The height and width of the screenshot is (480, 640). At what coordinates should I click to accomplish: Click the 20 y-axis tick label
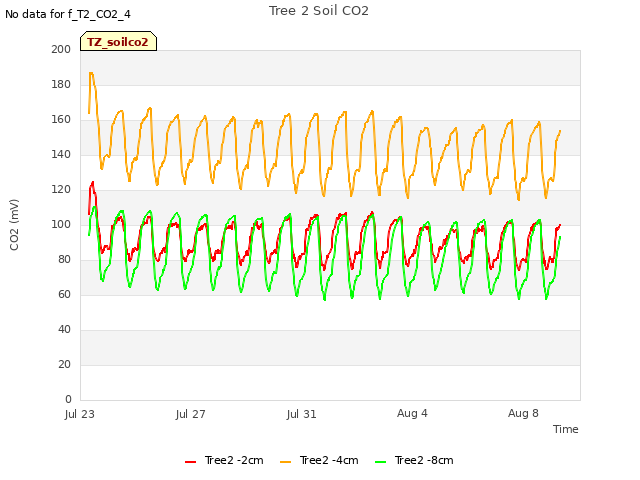click(64, 364)
